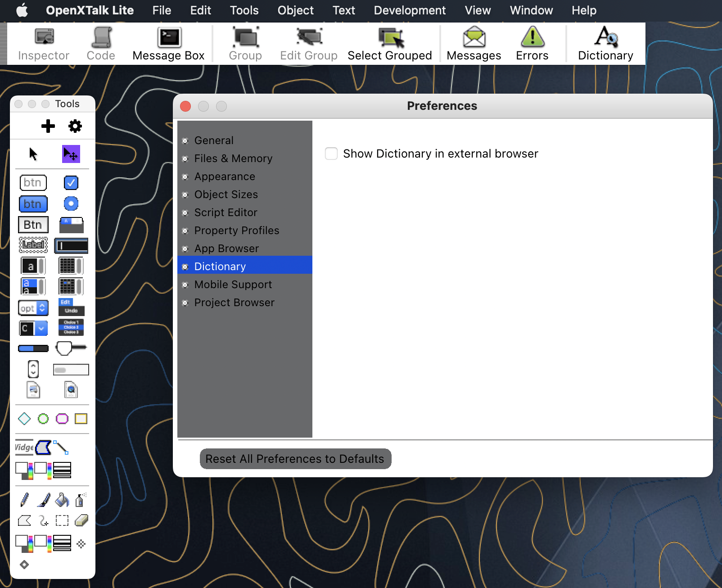Select the Spray can tool

(x=81, y=500)
